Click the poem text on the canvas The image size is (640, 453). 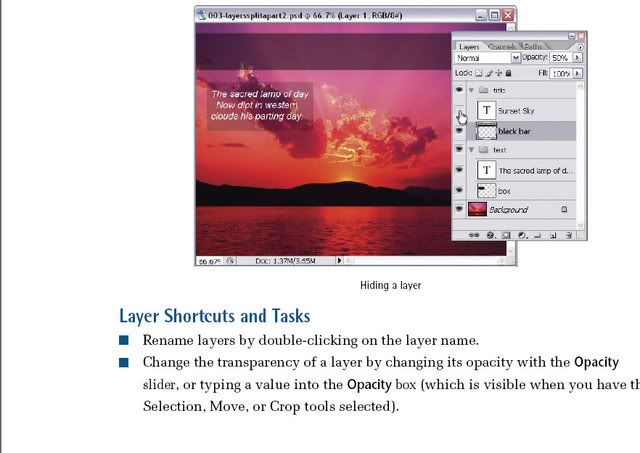[x=260, y=105]
